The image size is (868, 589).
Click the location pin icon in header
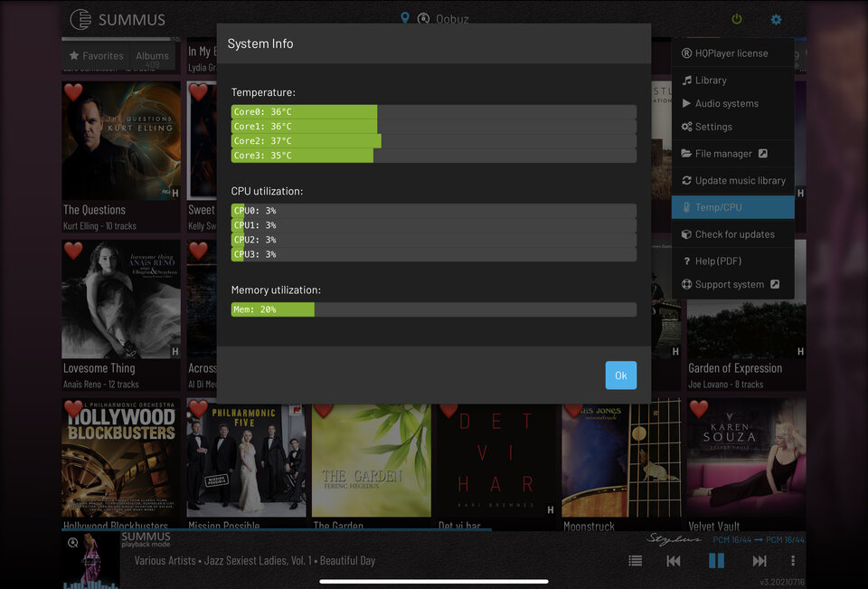coord(405,18)
